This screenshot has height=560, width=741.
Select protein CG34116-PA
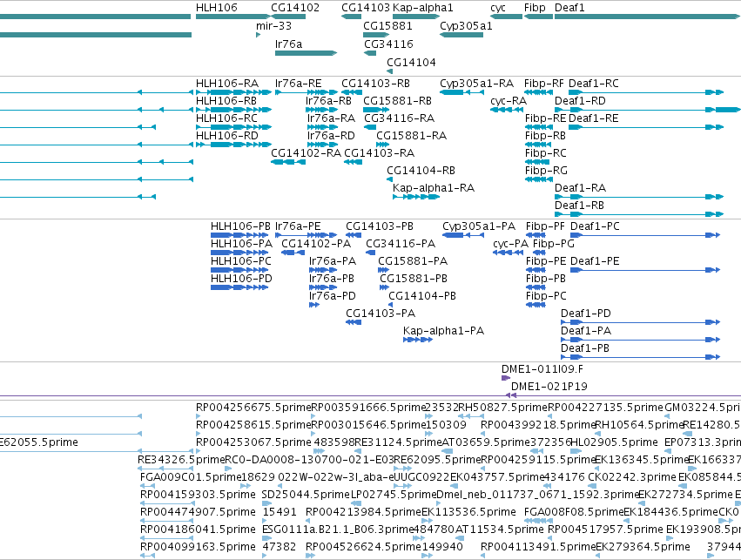[401, 244]
